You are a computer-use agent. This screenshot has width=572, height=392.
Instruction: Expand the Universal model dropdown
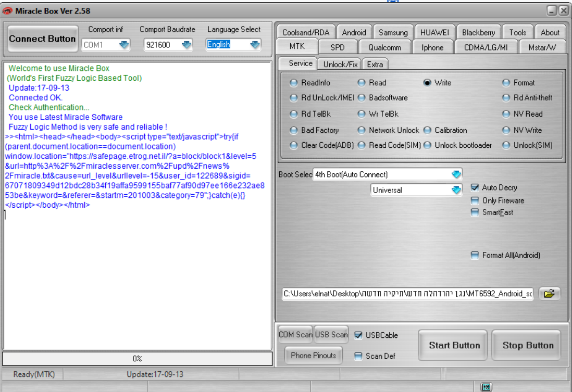pyautogui.click(x=456, y=190)
